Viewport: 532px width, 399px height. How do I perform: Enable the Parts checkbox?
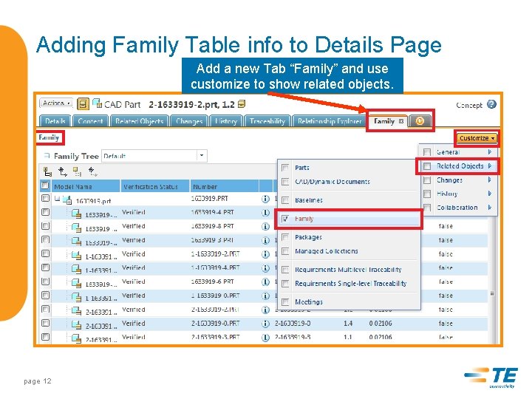coord(285,168)
